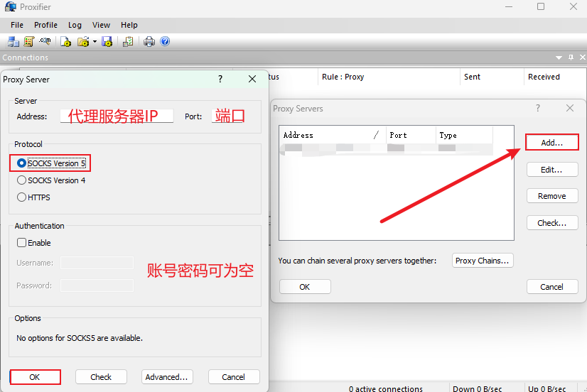
Task: Click Down 0 B/sec status entry
Action: pos(478,388)
